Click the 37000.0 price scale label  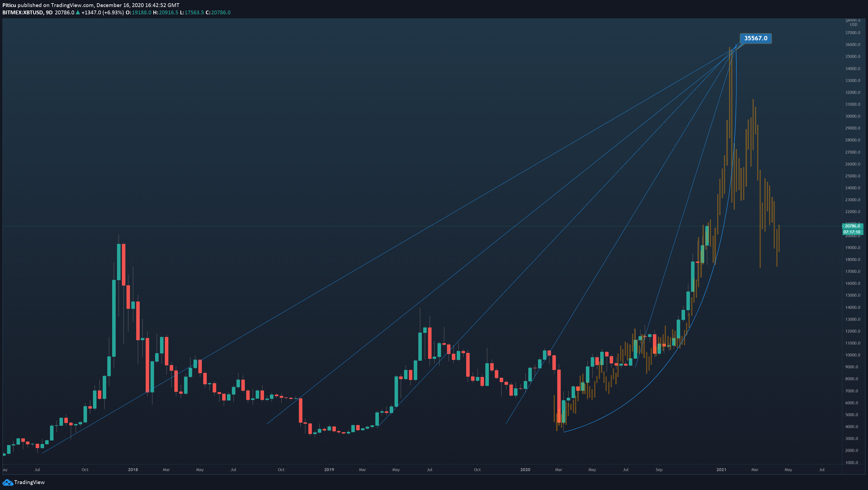pos(853,33)
